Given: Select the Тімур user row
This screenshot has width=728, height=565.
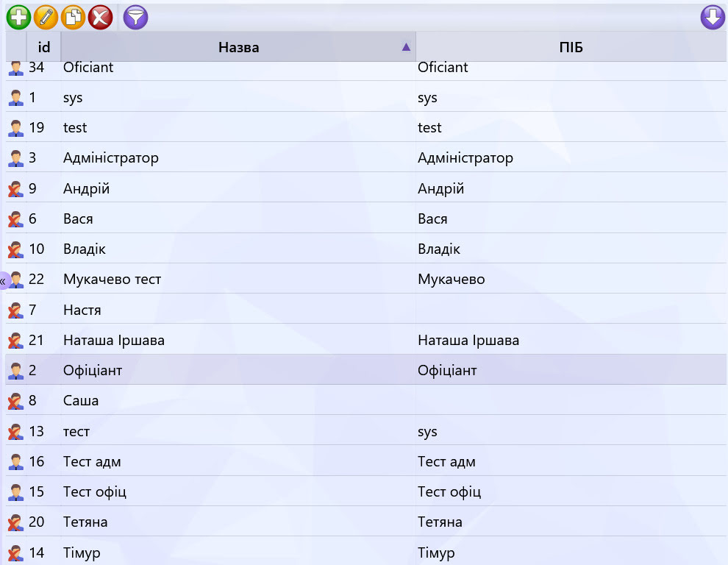Looking at the screenshot, I should pos(366,552).
